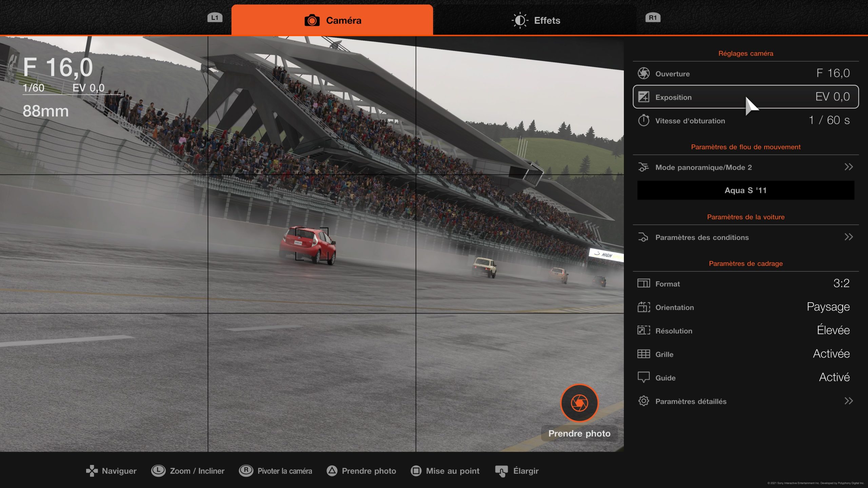Click the Aqua S '11 car name bar

click(x=745, y=190)
